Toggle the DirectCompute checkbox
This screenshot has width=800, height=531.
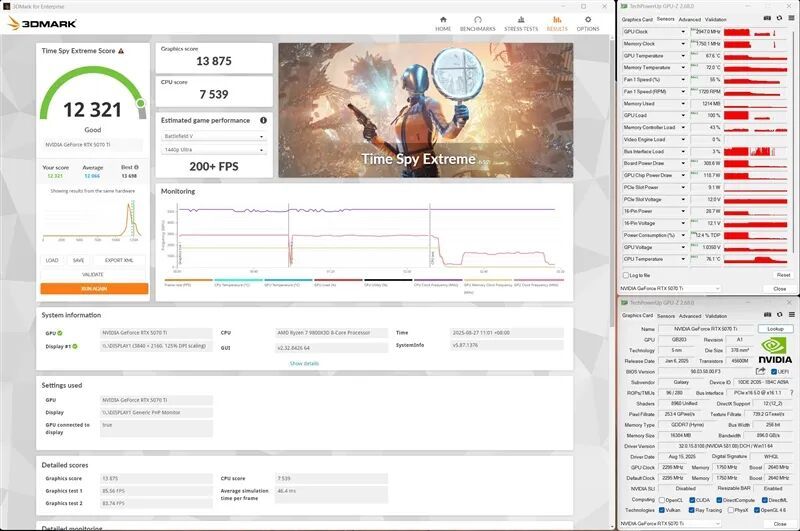coord(719,500)
